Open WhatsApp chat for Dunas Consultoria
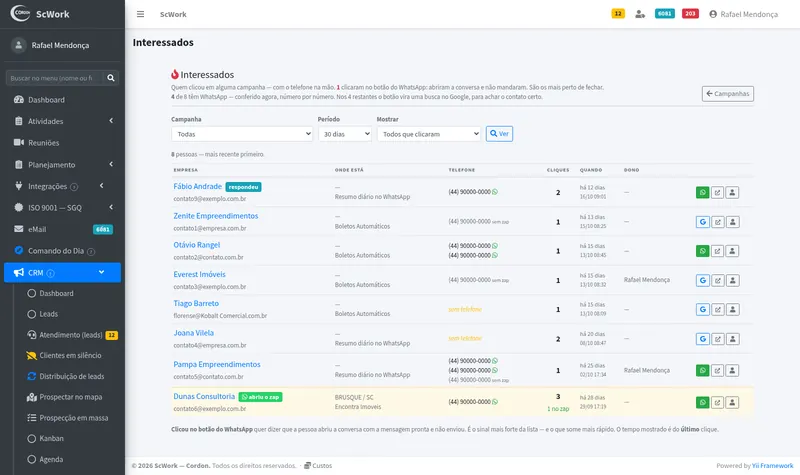Screen dimensions: 800x475 (x=703, y=403)
